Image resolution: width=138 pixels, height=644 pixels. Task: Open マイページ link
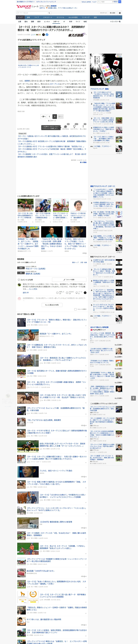pyautogui.click(x=103, y=13)
